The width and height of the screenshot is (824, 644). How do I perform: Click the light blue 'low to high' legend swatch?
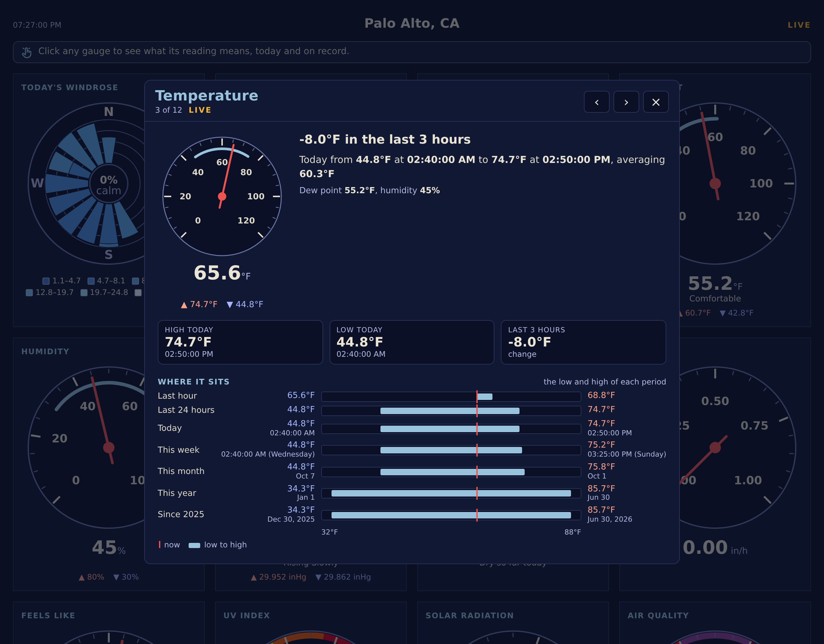tap(194, 545)
